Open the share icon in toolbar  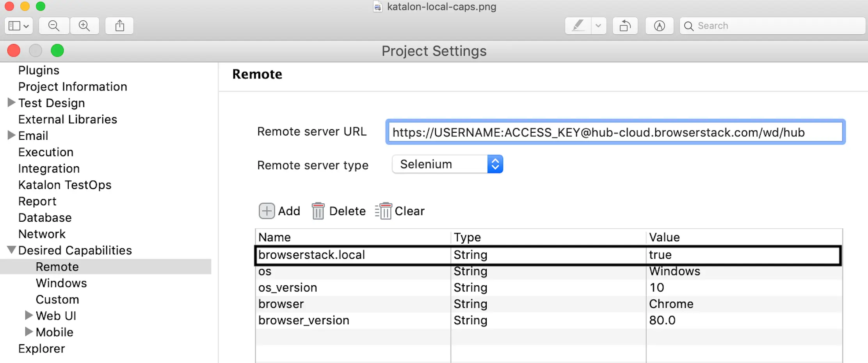click(x=120, y=26)
